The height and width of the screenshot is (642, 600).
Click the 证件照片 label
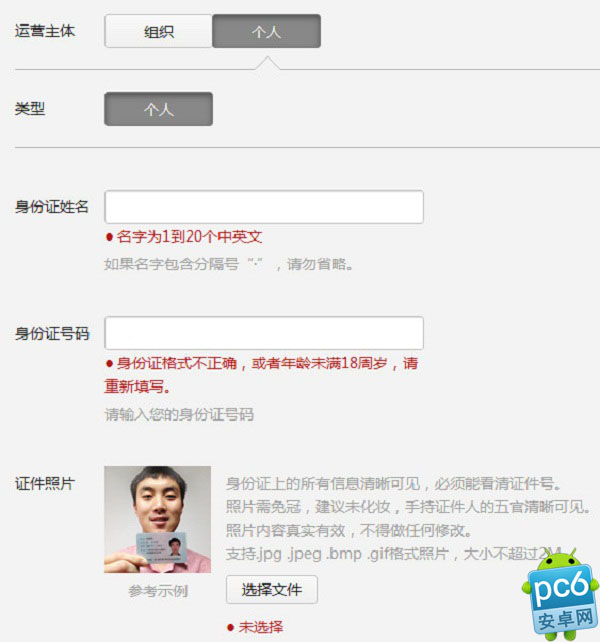45,483
